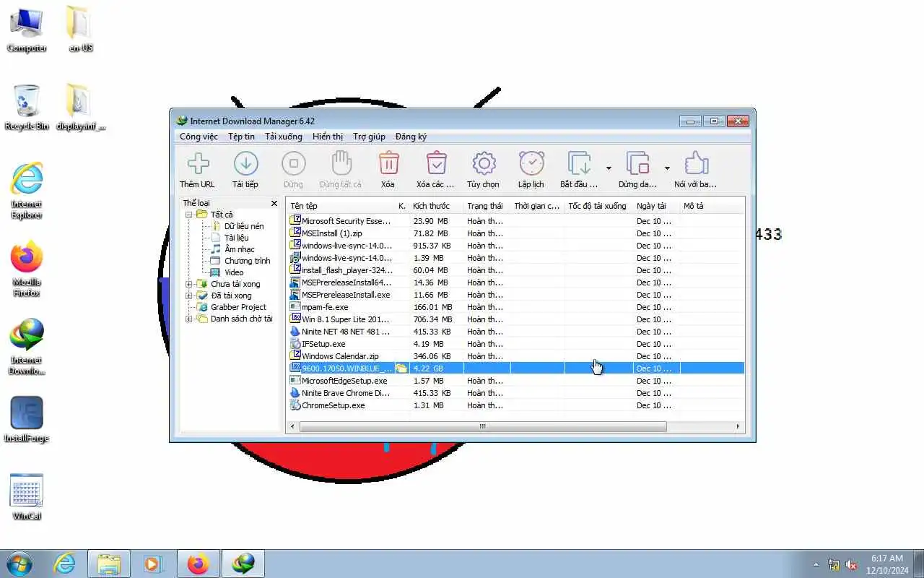Click the horizontal scrollbar thumb of file list
Screen dimensions: 924x578
tap(482, 426)
